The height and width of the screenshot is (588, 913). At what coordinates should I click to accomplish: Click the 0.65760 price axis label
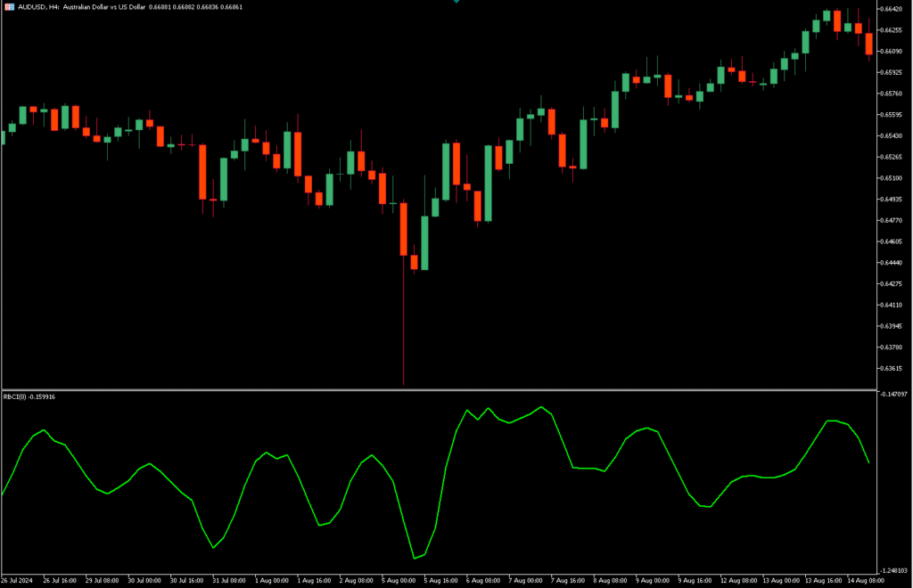pos(892,93)
